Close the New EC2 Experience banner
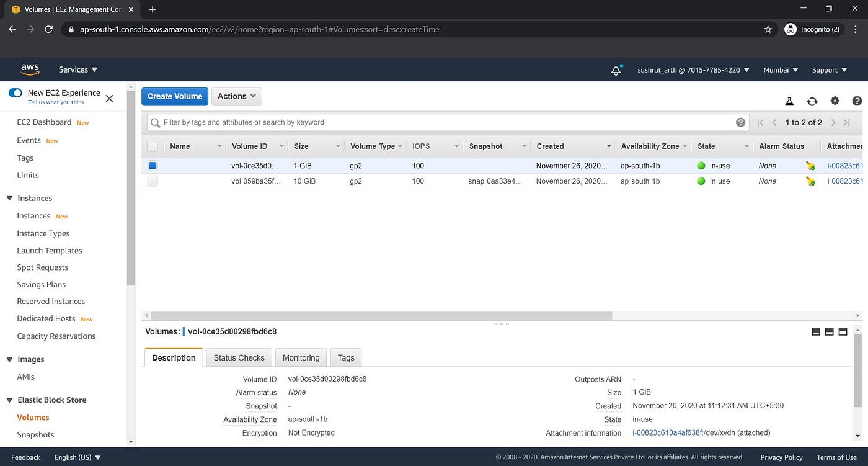The height and width of the screenshot is (466, 868). pos(110,98)
